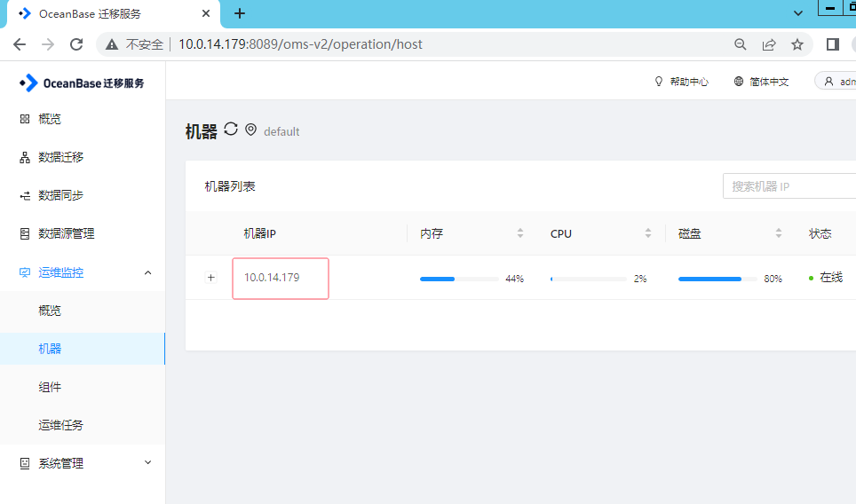Click the 数据同步 sidebar icon
Screen dimensions: 856x504
coord(25,196)
